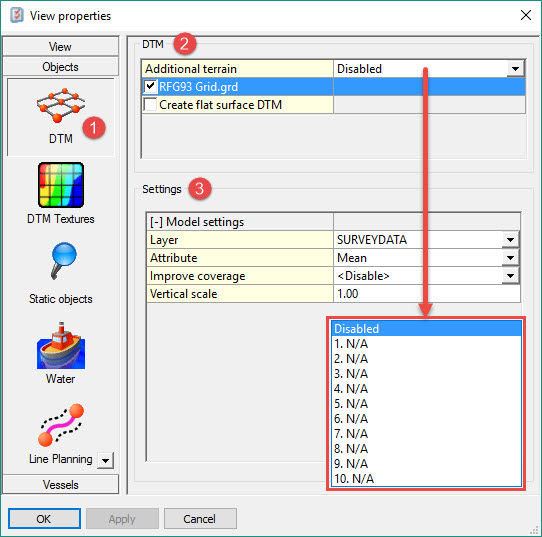The width and height of the screenshot is (542, 537).
Task: Select option 1. N/A in list
Action: [x=426, y=344]
